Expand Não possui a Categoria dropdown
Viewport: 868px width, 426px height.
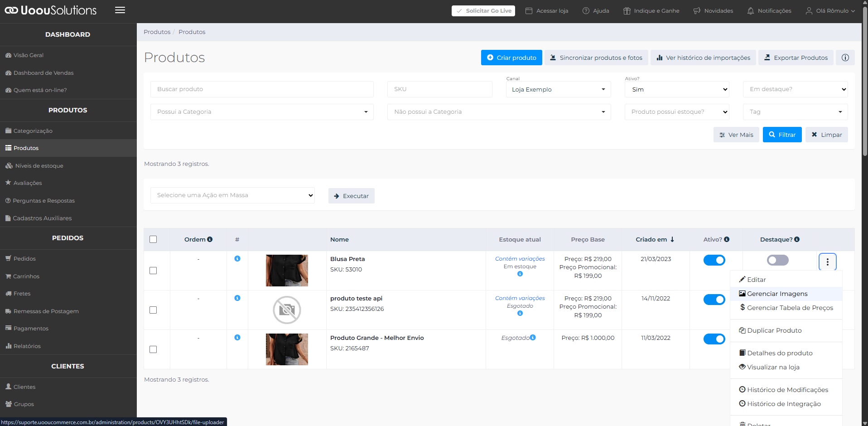pyautogui.click(x=499, y=112)
